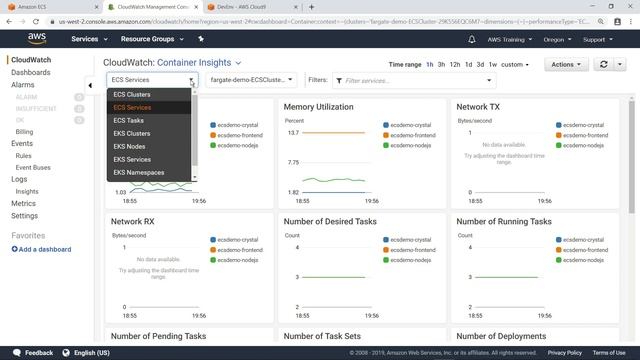
Task: Open the custom time range dropdown
Action: [515, 64]
